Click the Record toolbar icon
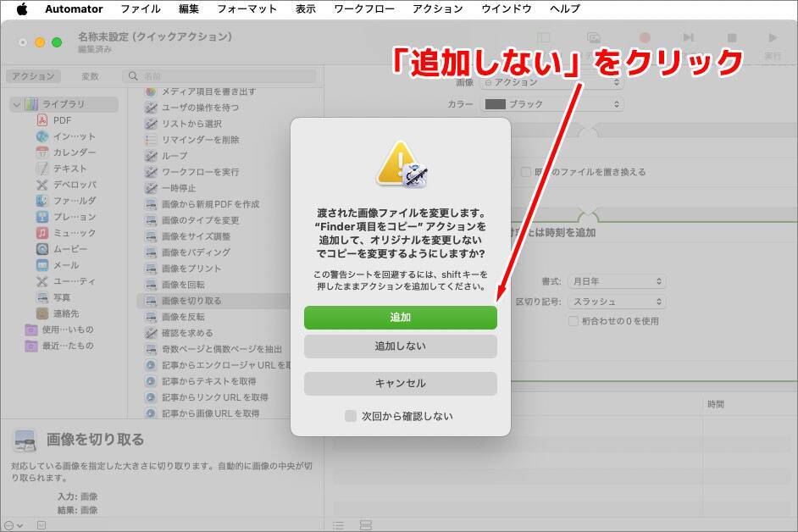Screen dimensions: 798x532 tap(645, 37)
